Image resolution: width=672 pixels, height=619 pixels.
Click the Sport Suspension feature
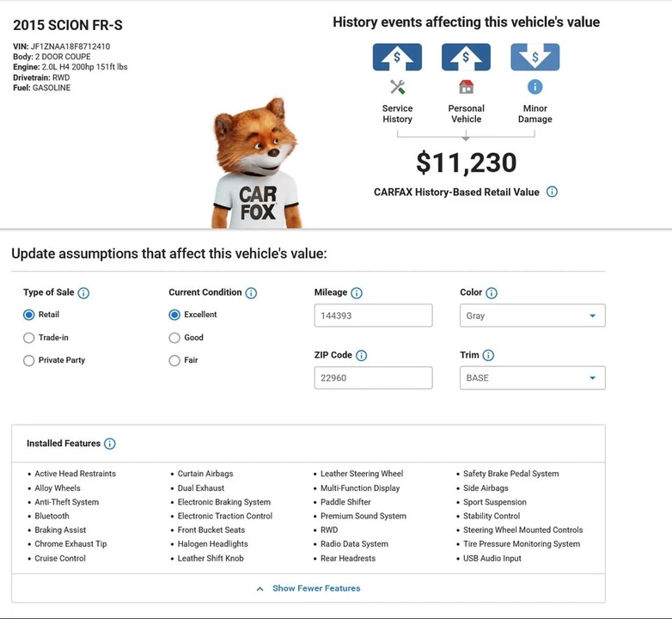[495, 502]
